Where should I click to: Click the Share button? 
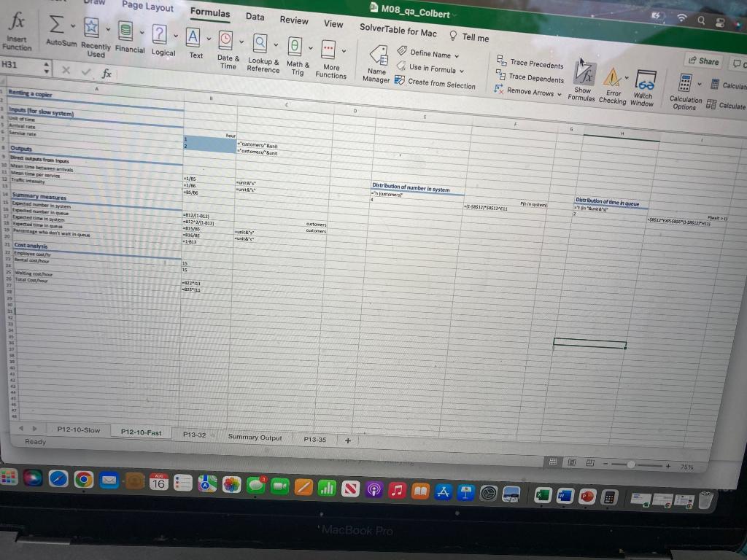703,61
